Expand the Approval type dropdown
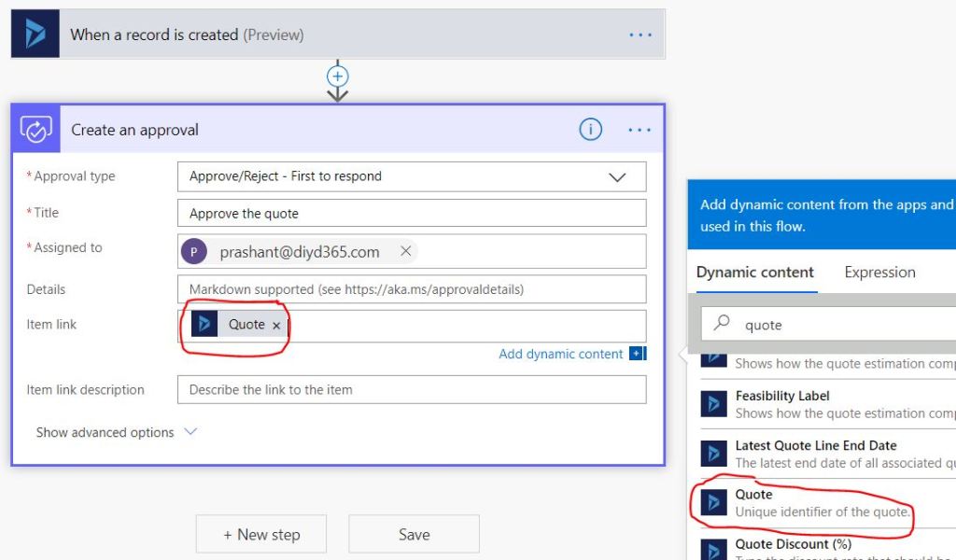The image size is (956, 560). click(616, 176)
